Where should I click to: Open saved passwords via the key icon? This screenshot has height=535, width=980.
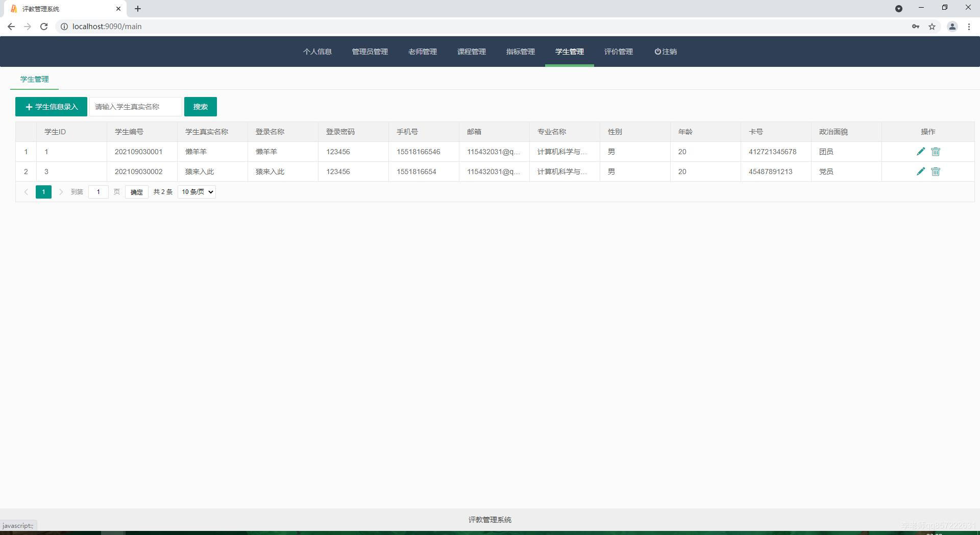[x=915, y=27]
